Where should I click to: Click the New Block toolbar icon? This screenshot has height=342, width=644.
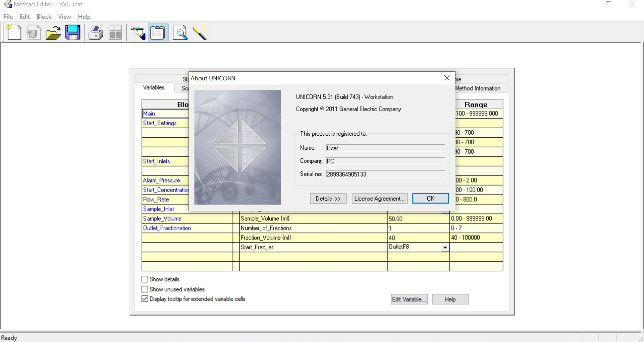click(33, 32)
